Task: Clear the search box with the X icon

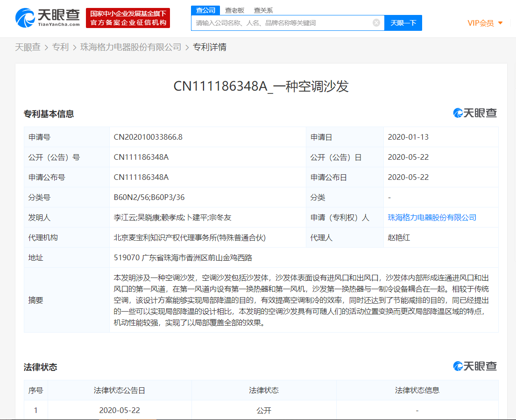Action: pyautogui.click(x=376, y=23)
